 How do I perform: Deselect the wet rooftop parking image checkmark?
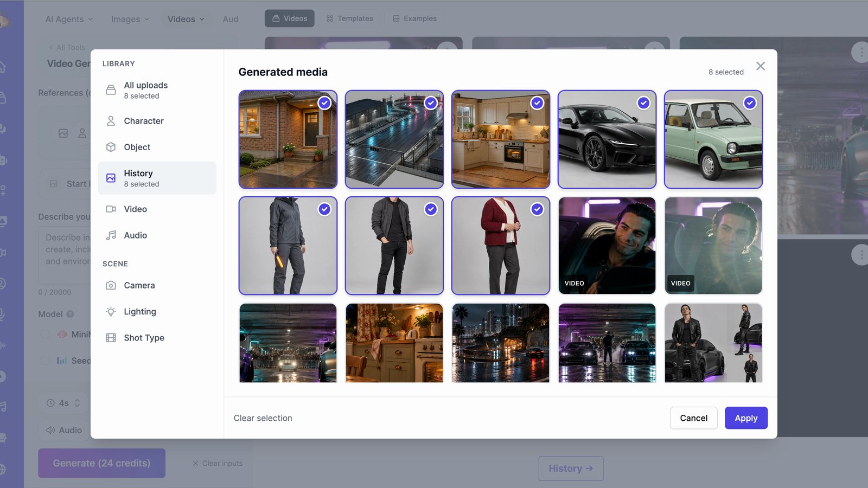coord(431,103)
